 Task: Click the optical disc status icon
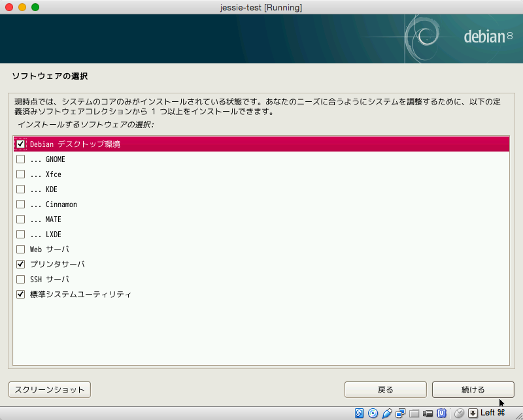(373, 413)
